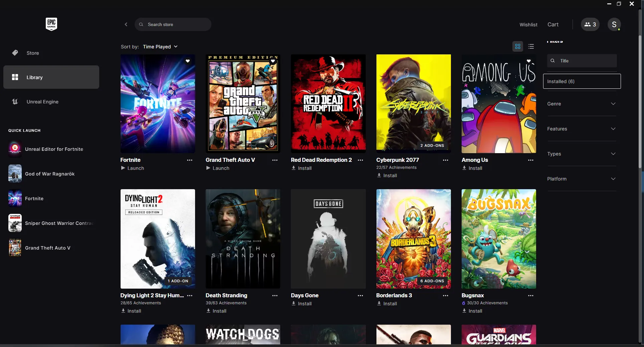Toggle the favorite heart on Among Us
Screen dimensions: 644x347
528,61
